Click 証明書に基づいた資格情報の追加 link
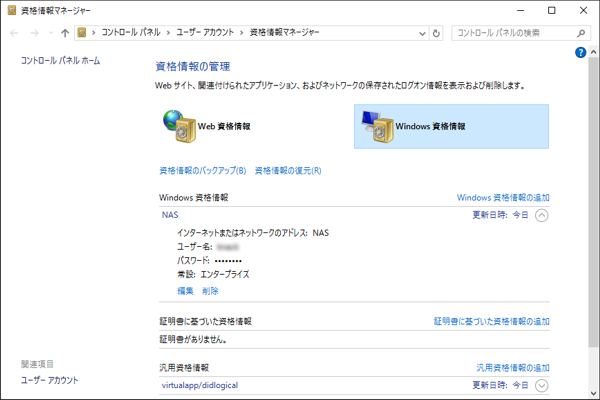Image resolution: width=600 pixels, height=400 pixels. 492,321
